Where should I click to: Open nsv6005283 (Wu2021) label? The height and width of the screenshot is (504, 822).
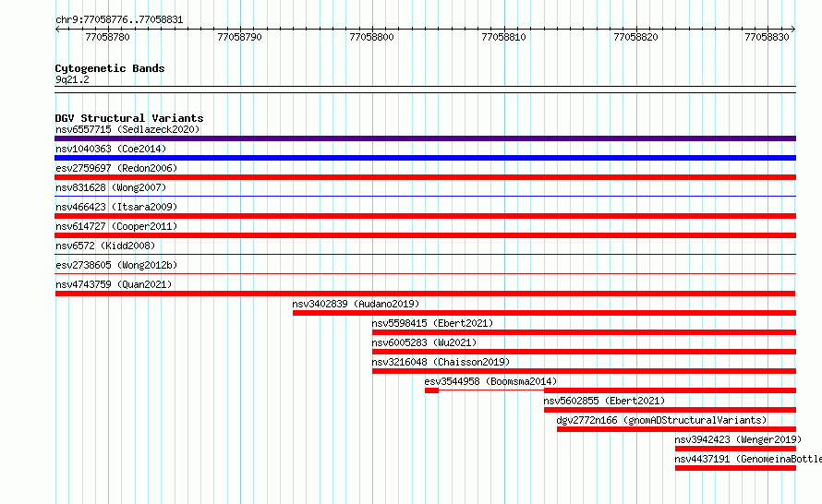pos(424,342)
